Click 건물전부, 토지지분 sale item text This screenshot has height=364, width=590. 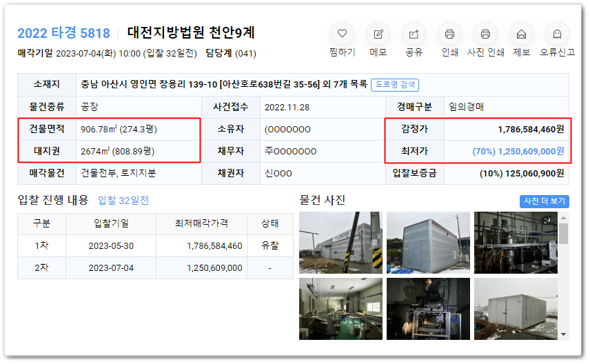coord(118,173)
